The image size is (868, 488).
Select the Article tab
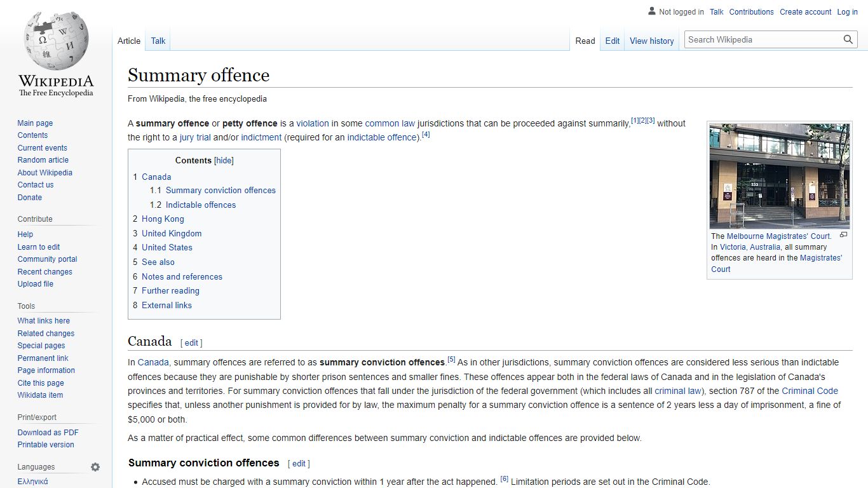tap(129, 41)
